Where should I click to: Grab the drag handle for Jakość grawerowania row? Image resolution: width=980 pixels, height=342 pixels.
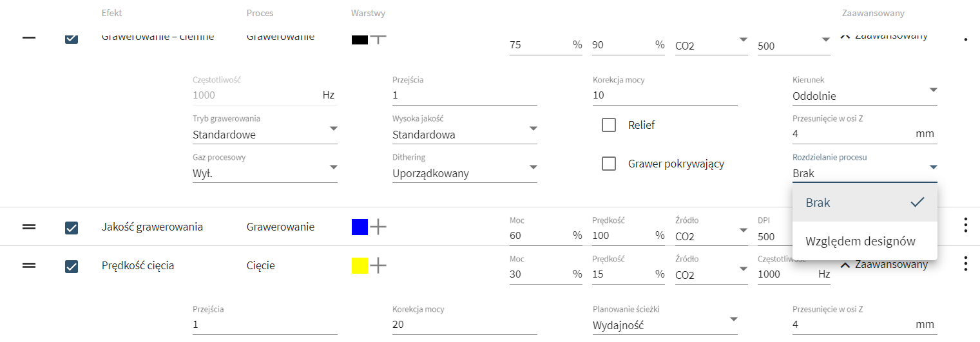pyautogui.click(x=29, y=227)
